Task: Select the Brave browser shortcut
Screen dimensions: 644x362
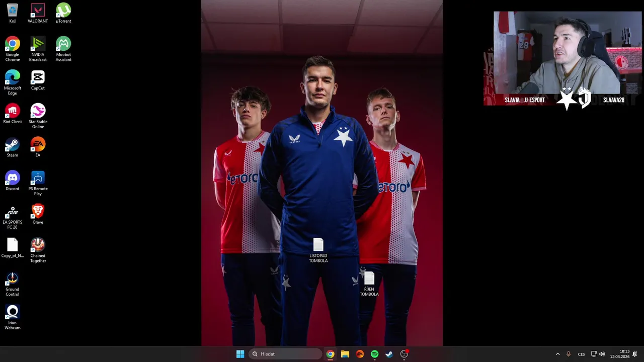Action: (x=38, y=215)
